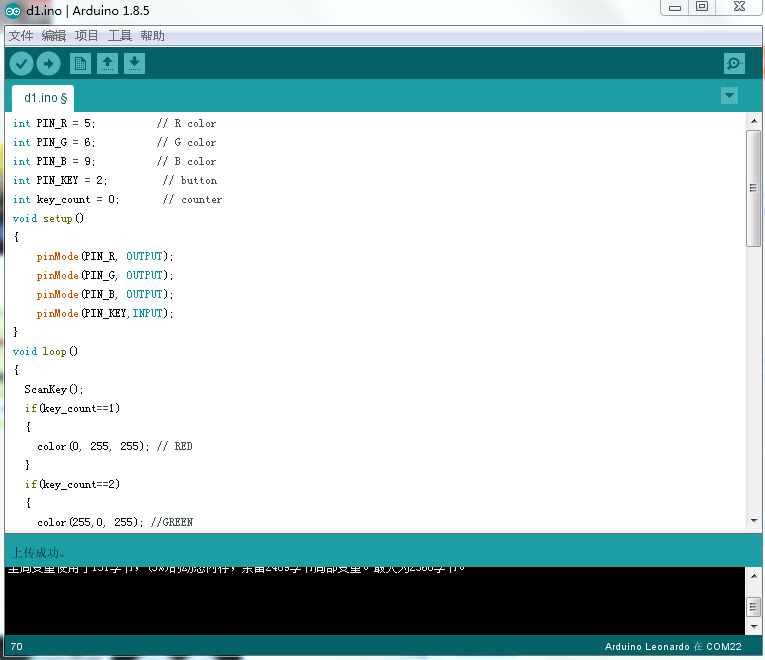
Task: Click 'pinMode(PIN_B, OUTPUT);' line
Action: coord(105,295)
